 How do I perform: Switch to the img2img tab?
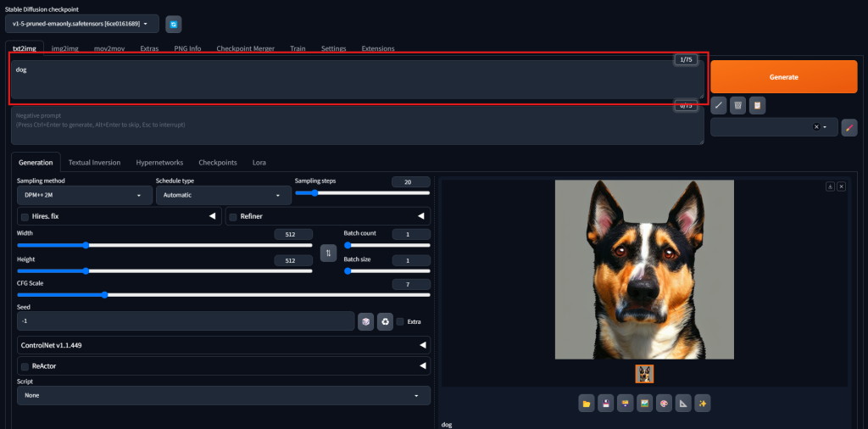point(64,48)
